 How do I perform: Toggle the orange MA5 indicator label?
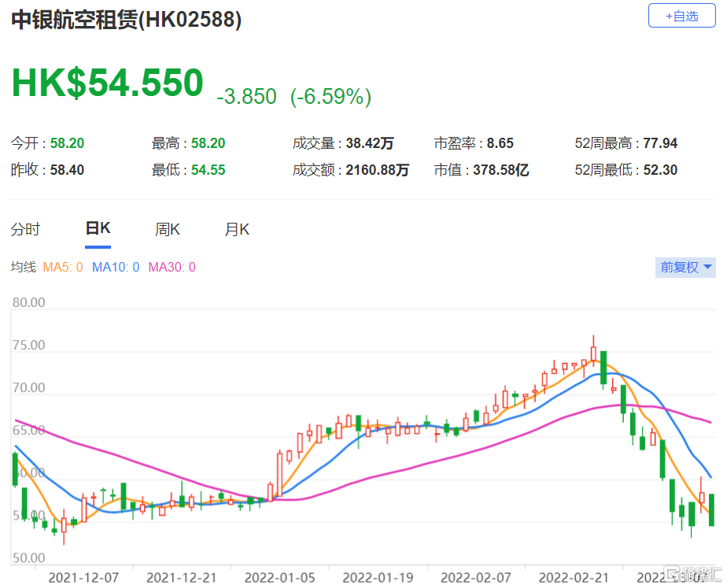[62, 268]
